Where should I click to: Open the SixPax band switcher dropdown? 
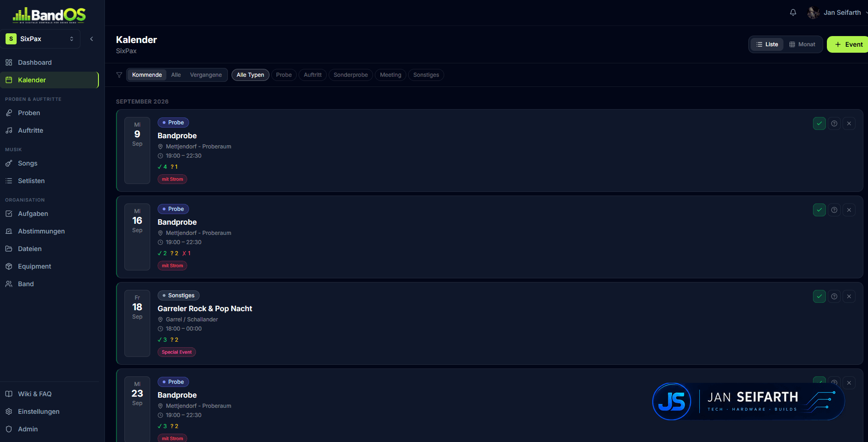[x=40, y=39]
